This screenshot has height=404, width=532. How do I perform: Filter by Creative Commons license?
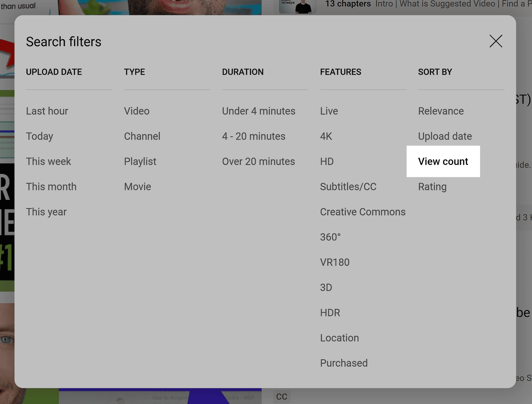point(362,212)
